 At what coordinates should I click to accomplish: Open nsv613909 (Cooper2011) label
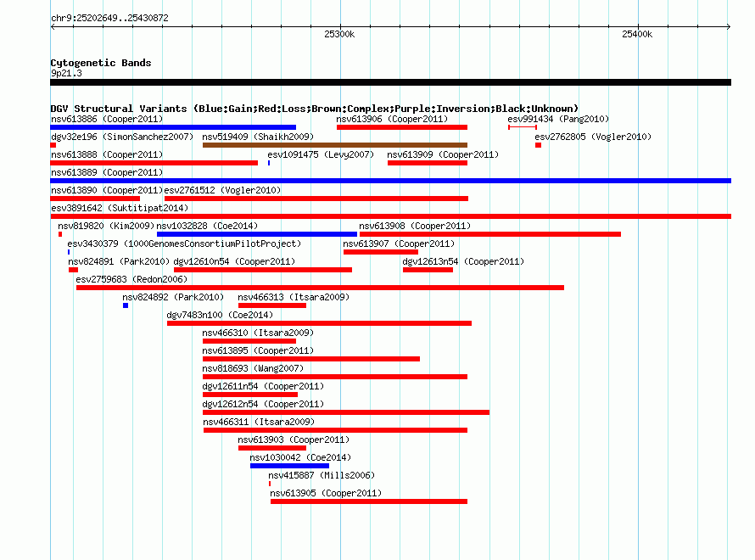click(443, 154)
